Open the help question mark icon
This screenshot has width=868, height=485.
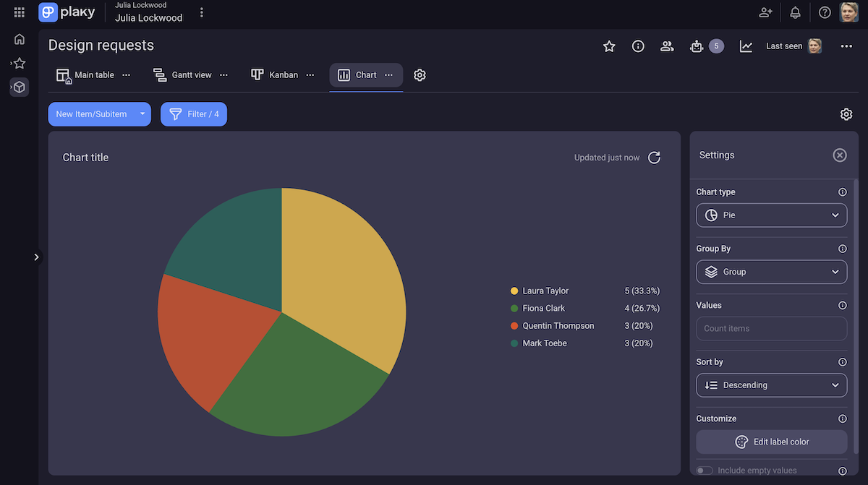coord(824,12)
